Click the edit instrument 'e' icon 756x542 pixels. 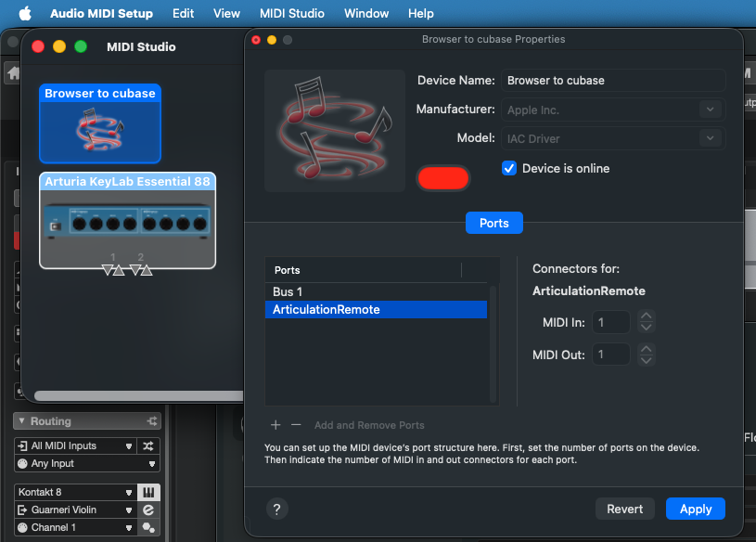pos(148,510)
